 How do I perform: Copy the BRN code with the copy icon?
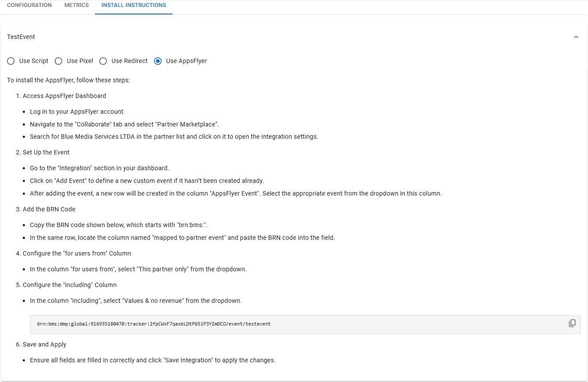pos(572,323)
